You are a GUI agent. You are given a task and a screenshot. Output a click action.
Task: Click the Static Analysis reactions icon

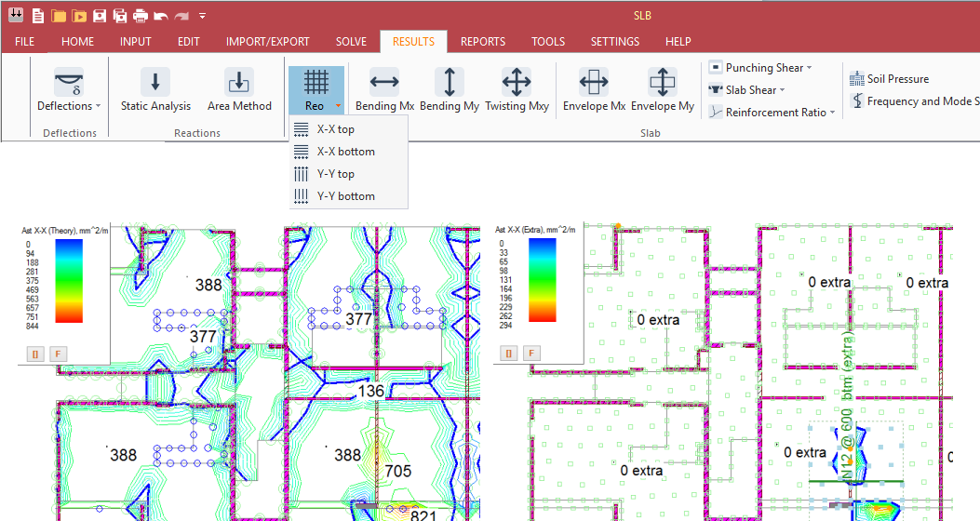tap(155, 82)
